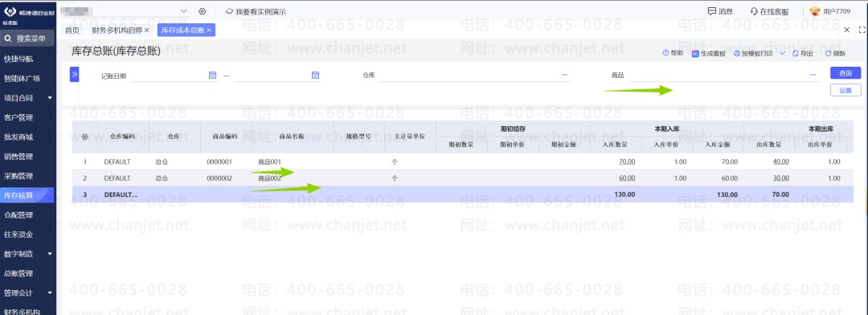Click product code 0000001
Screen dimensions: 868x315
click(219, 162)
